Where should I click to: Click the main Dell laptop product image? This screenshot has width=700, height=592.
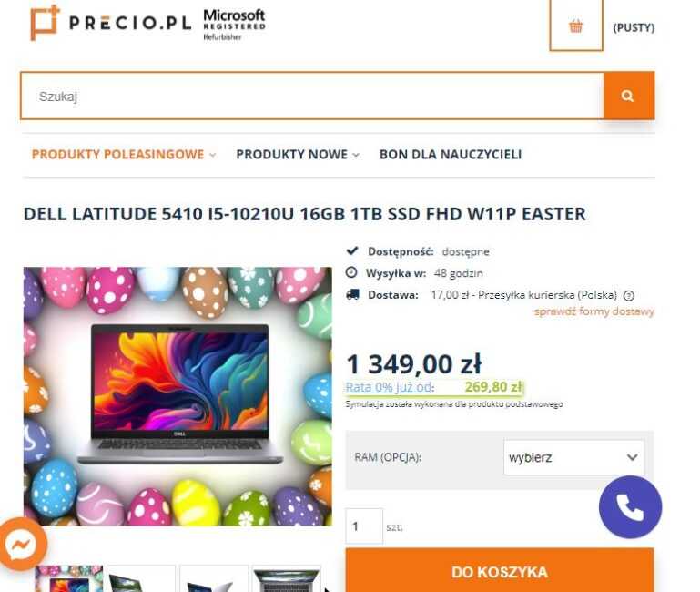pyautogui.click(x=178, y=396)
